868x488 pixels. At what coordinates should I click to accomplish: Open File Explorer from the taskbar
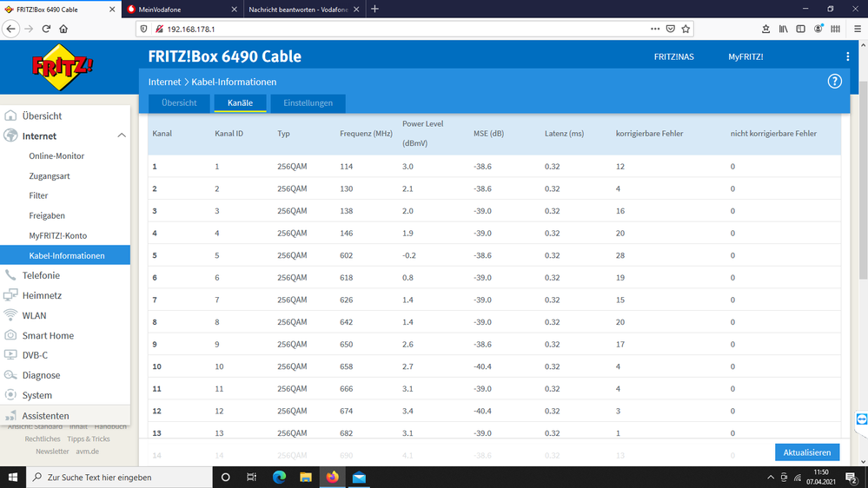coord(306,477)
